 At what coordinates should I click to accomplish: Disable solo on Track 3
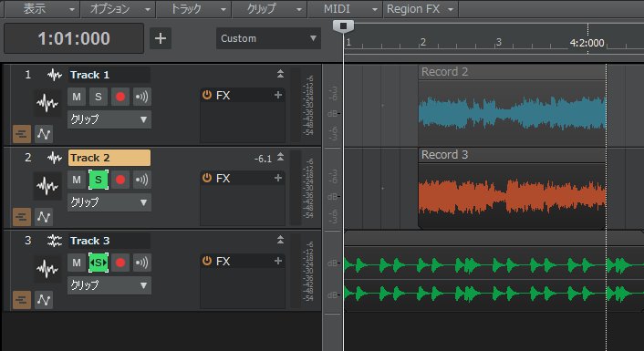(99, 263)
